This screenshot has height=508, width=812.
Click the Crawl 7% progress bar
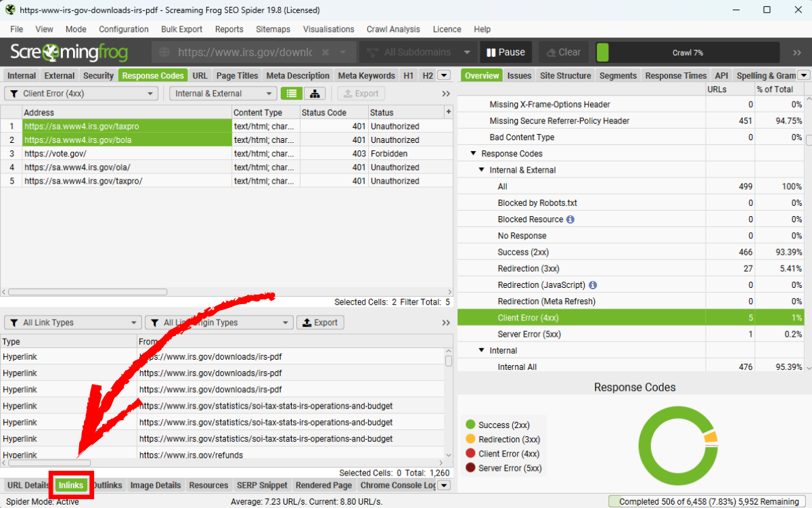(687, 52)
